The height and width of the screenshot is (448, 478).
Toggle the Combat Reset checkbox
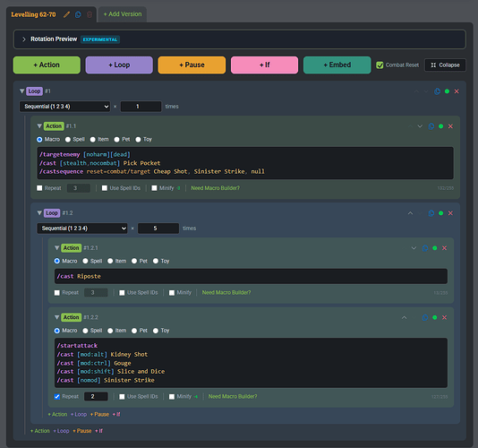pyautogui.click(x=380, y=65)
